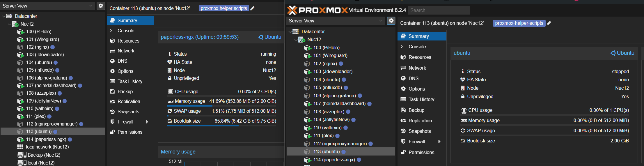Viewport: 644px width, 166px height.
Task: Open Task History in left window
Action: point(130,81)
